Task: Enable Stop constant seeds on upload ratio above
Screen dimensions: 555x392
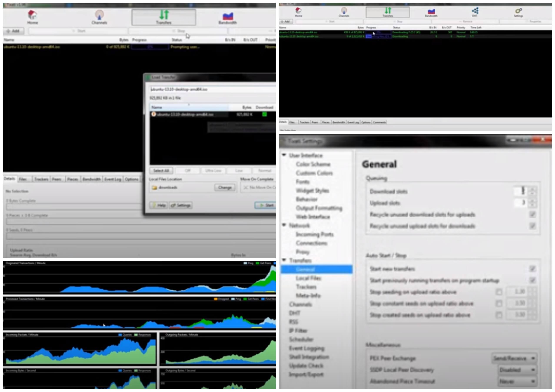Action: click(499, 303)
